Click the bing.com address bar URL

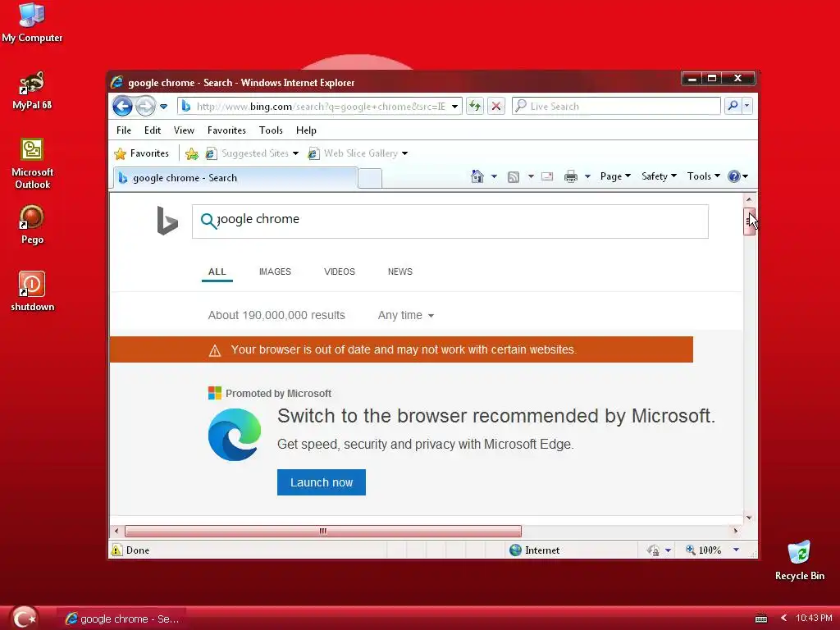coord(321,106)
